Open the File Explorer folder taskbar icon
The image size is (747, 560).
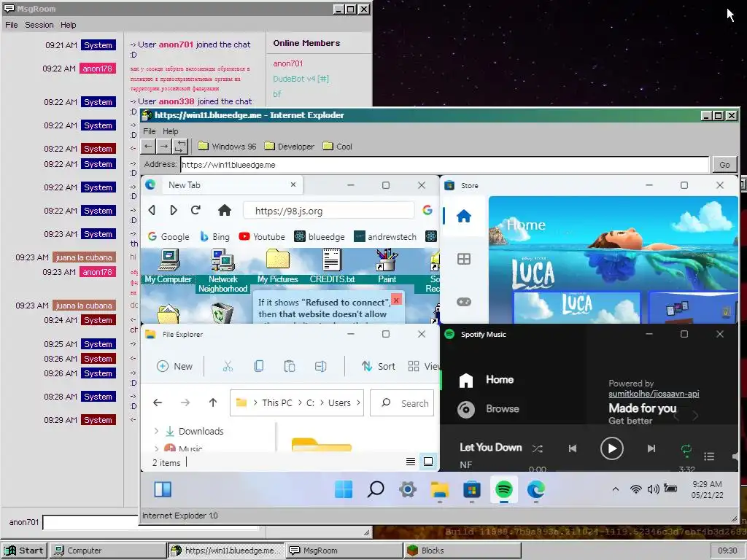click(x=440, y=489)
